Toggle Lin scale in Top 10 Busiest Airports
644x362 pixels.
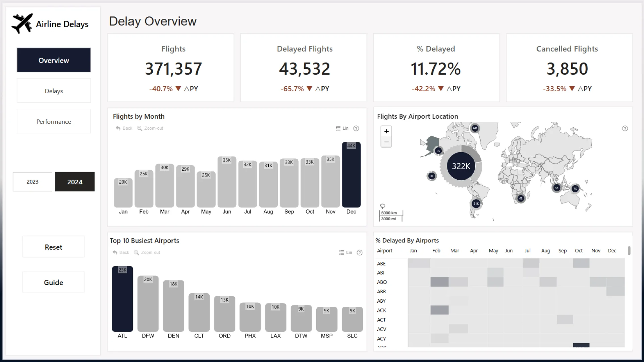coord(345,252)
